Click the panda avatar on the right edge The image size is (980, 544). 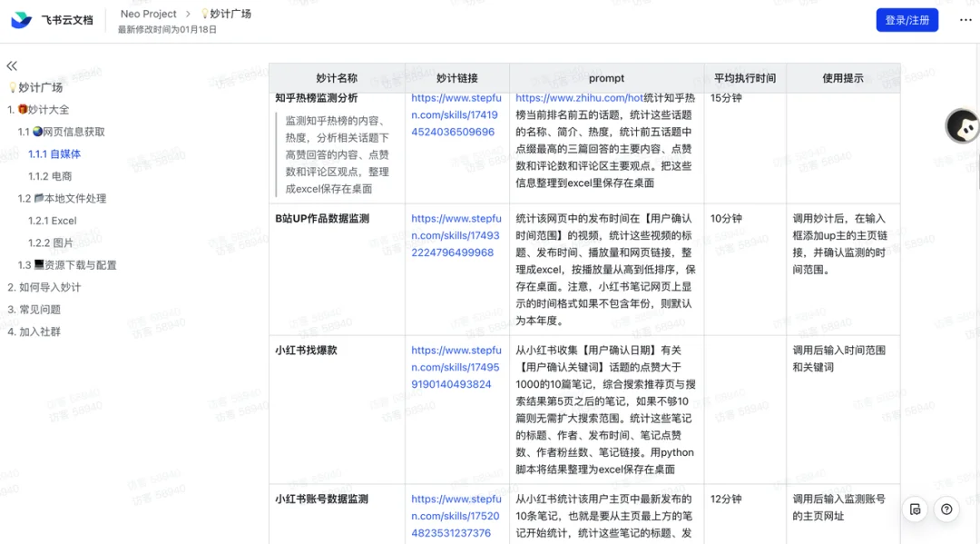click(x=961, y=125)
